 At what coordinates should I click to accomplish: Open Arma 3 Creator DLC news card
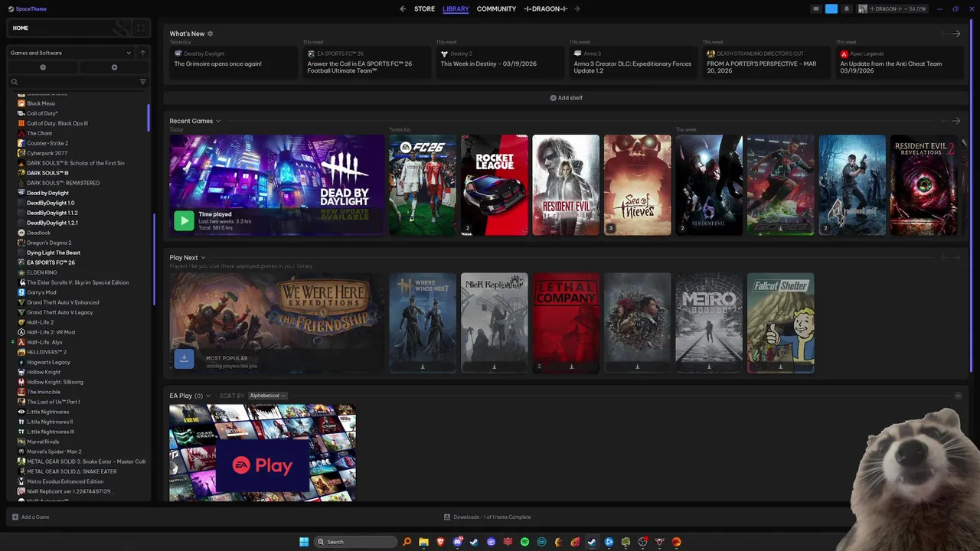click(633, 62)
